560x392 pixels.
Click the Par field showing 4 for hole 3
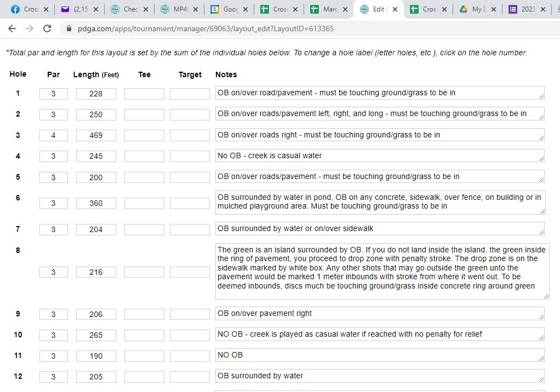(54, 136)
